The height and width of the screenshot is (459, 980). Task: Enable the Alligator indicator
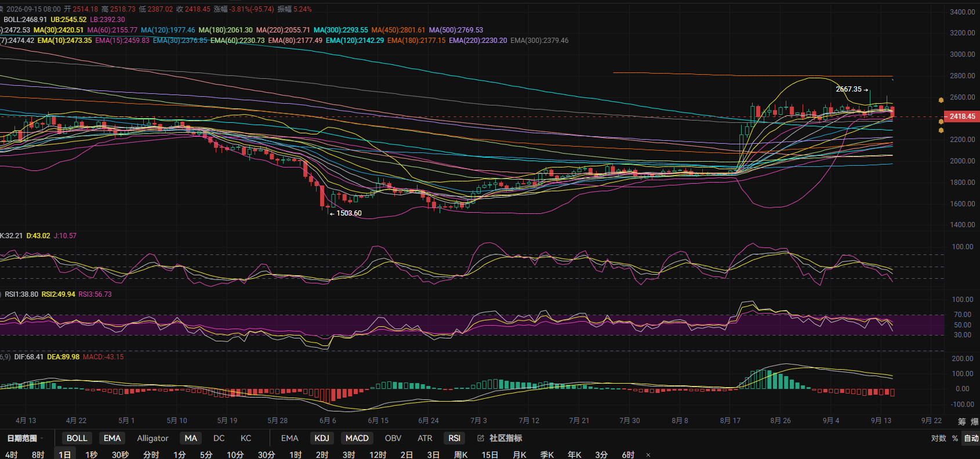pos(153,438)
